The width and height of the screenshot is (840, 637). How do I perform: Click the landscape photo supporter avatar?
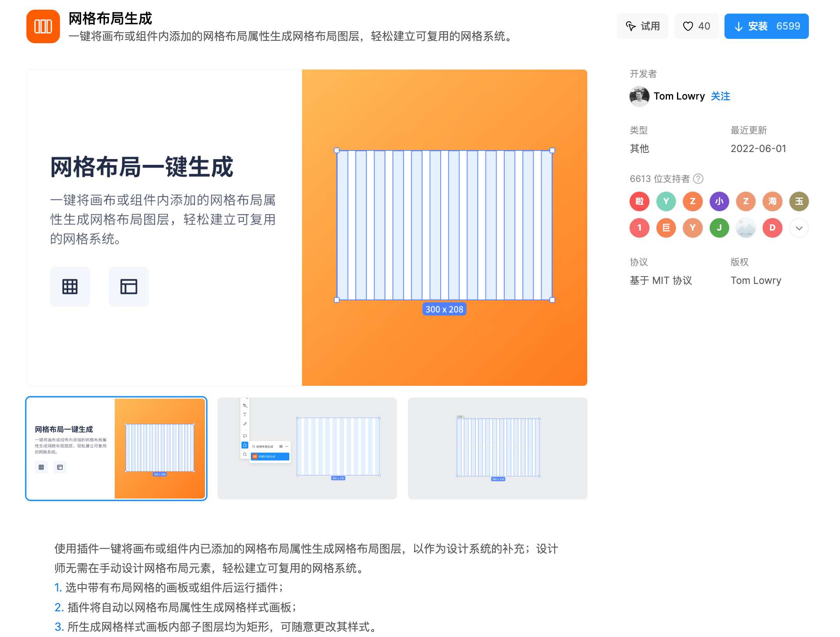pos(745,228)
